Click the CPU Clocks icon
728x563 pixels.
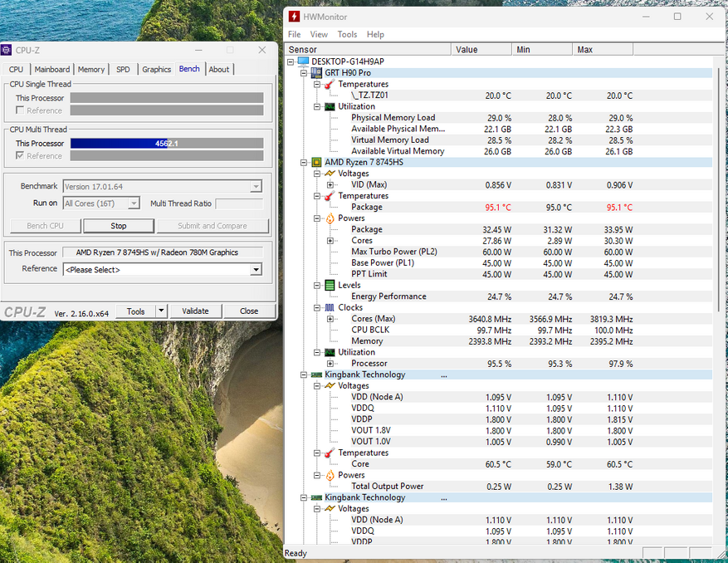pos(330,307)
